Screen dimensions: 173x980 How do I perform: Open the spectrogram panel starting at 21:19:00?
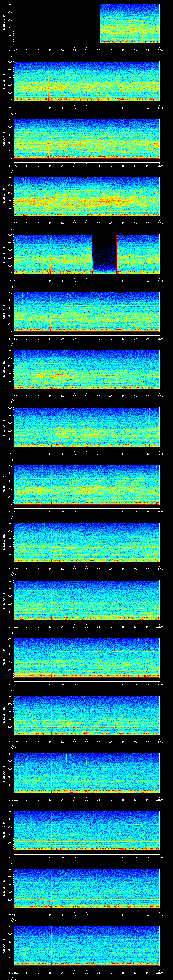click(86, 600)
